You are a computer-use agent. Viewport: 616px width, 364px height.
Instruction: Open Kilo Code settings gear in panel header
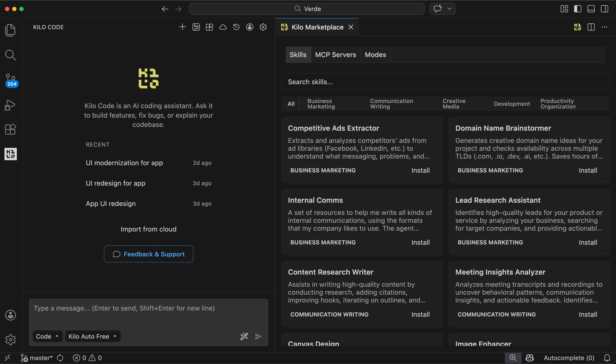click(263, 27)
